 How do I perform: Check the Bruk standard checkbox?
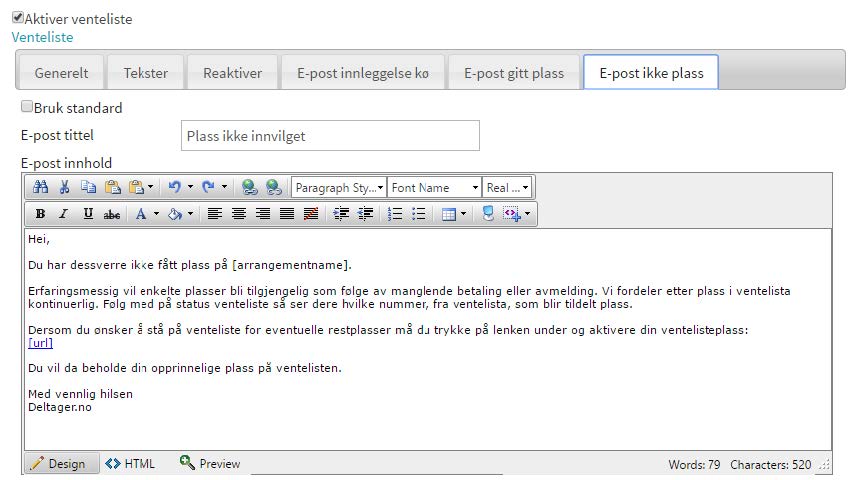coord(27,106)
